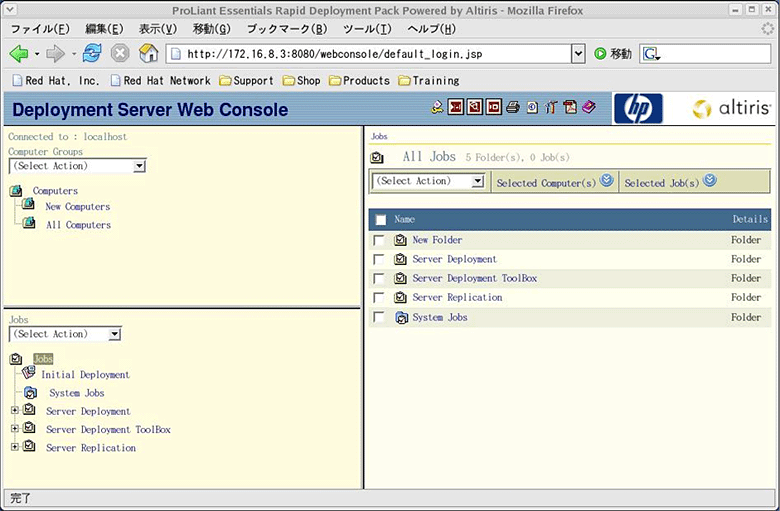Click the document-with-clock toolbar icon
The height and width of the screenshot is (511, 780).
tap(532, 107)
